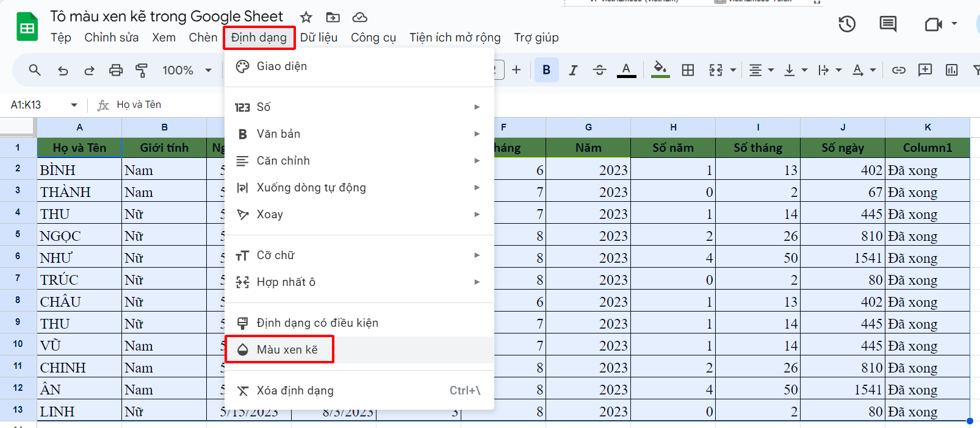
Task: Expand the Căn chỉnh submenu
Action: click(359, 161)
